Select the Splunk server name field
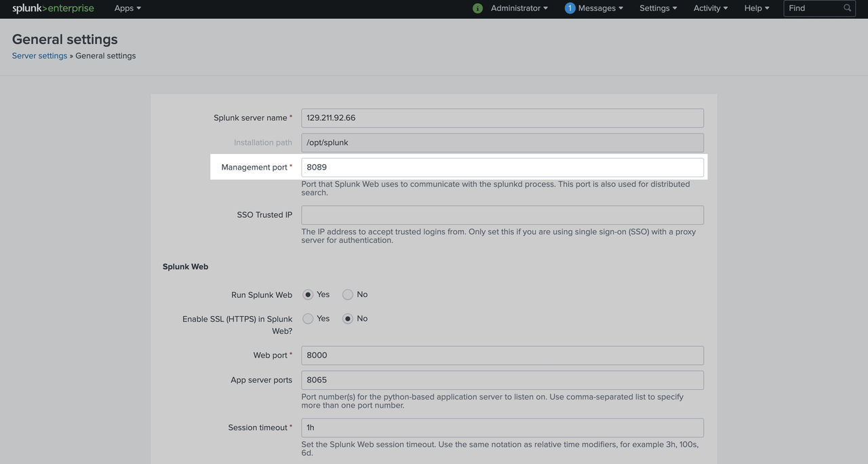Viewport: 868px width, 464px height. tap(502, 117)
